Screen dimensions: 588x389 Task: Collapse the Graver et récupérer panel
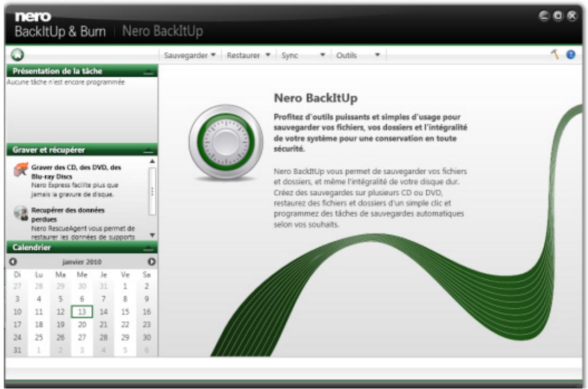coord(148,150)
